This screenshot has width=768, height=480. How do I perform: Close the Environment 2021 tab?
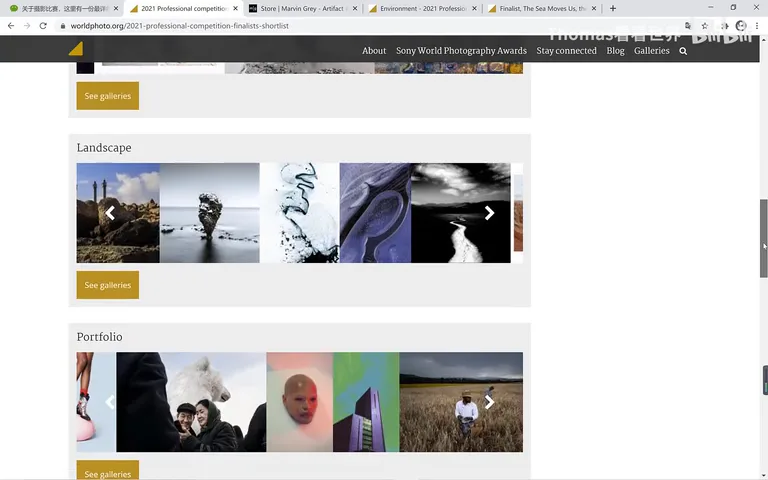[474, 8]
